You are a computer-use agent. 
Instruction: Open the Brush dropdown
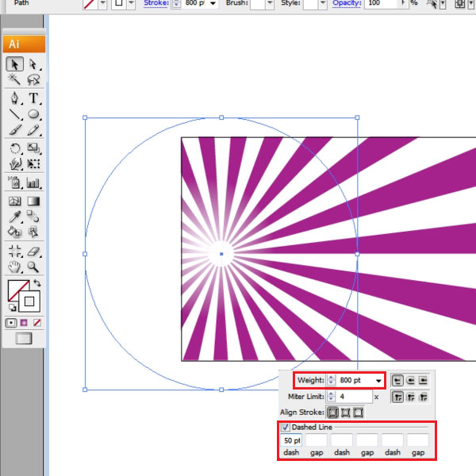pyautogui.click(x=270, y=4)
